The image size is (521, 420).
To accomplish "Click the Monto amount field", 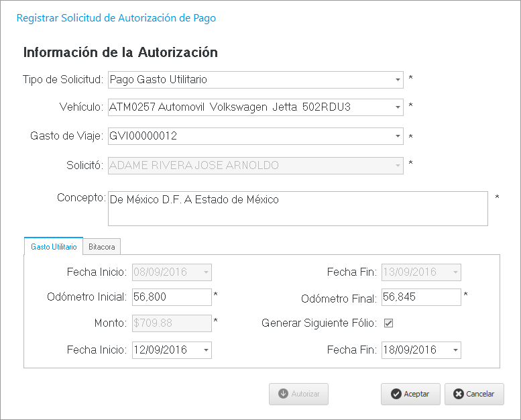I will pyautogui.click(x=172, y=323).
